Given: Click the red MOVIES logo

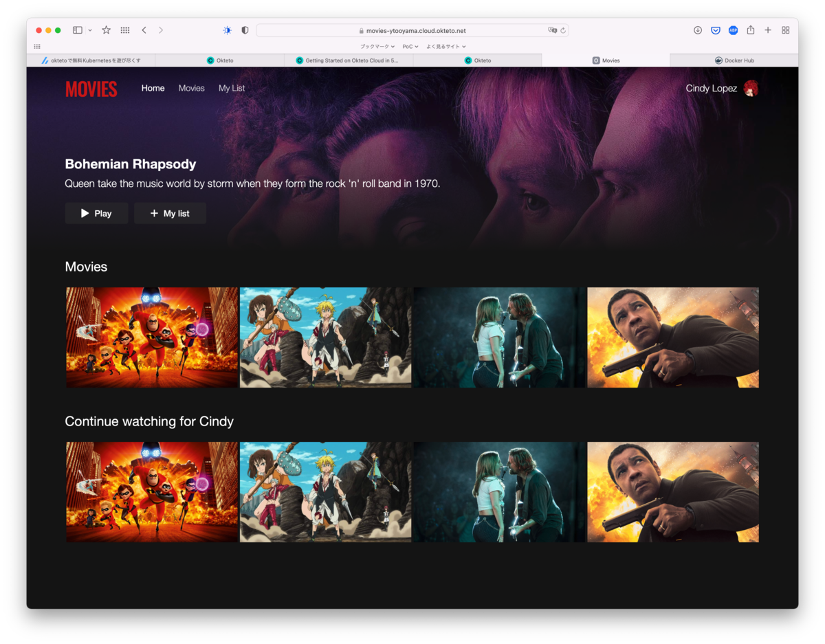Looking at the screenshot, I should (91, 89).
